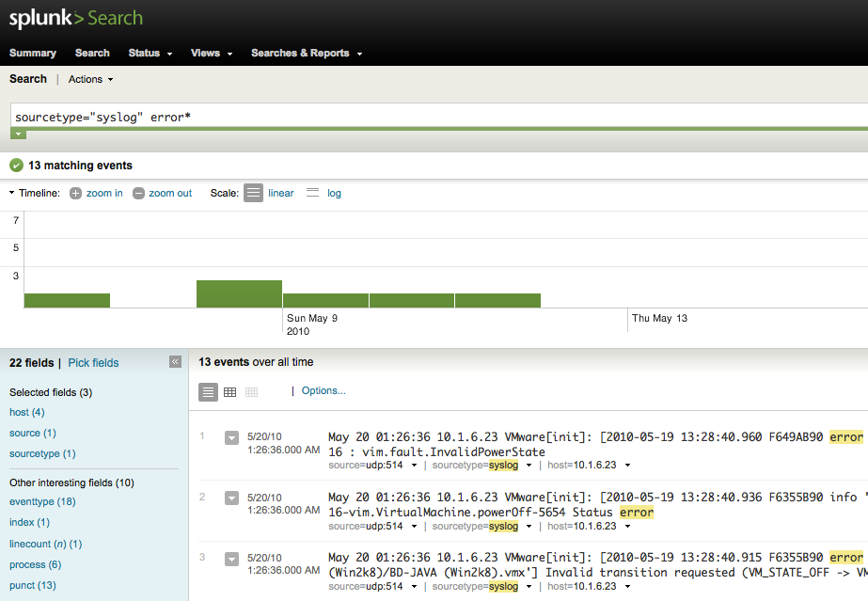The image size is (868, 601).
Task: Switch to the greyed grid view icon
Action: [251, 392]
